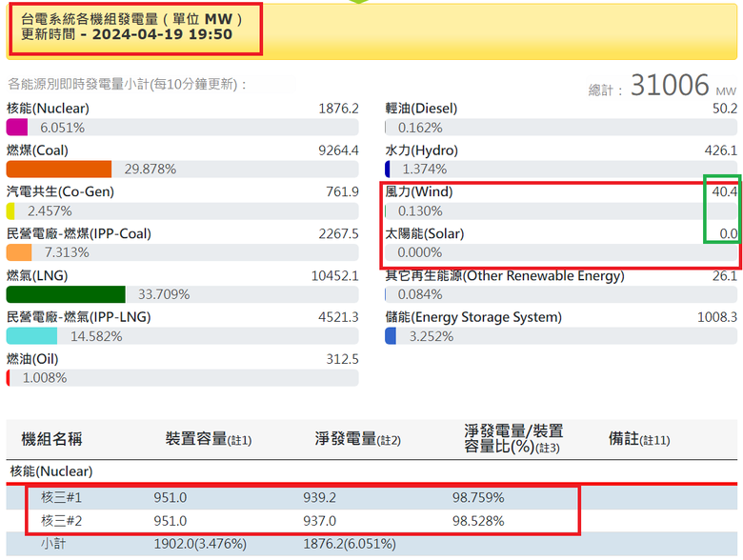Click the 裝置容量 column header

click(208, 439)
